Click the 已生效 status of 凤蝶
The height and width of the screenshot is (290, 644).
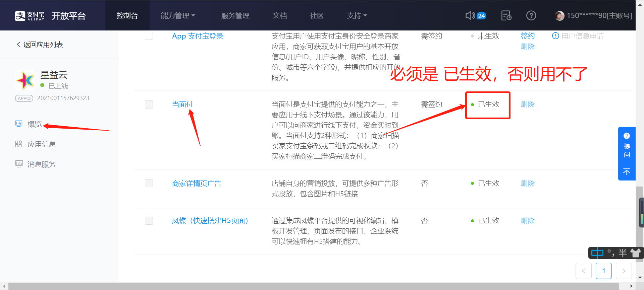click(x=488, y=221)
